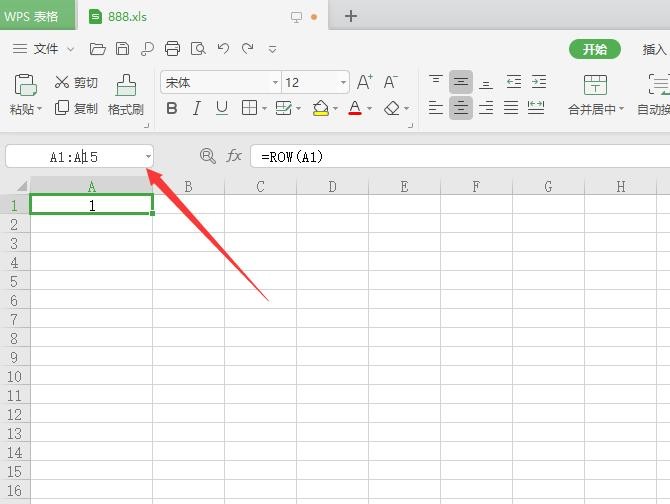Open the font size 12 dropdown
Viewport: 670px width, 504px height.
coord(343,83)
